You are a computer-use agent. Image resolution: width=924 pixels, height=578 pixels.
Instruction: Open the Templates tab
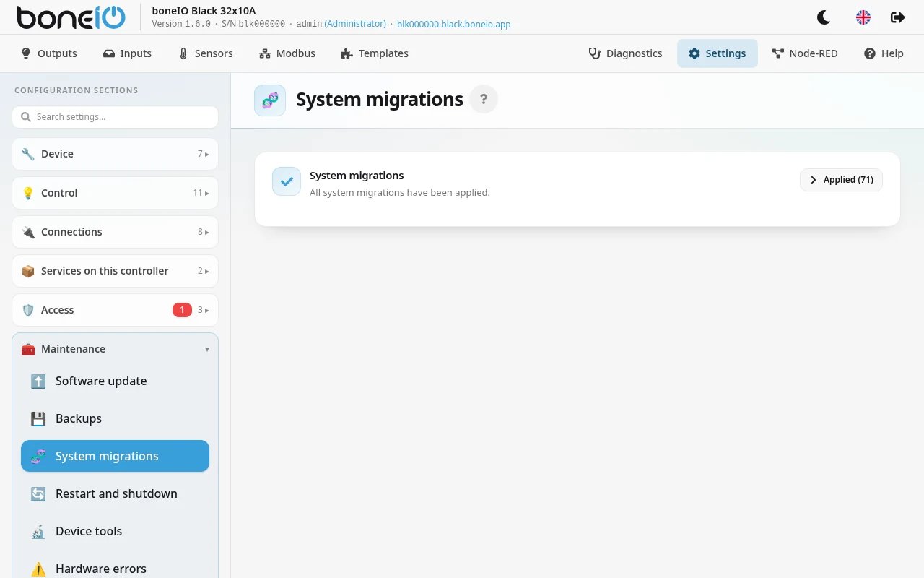coord(375,53)
